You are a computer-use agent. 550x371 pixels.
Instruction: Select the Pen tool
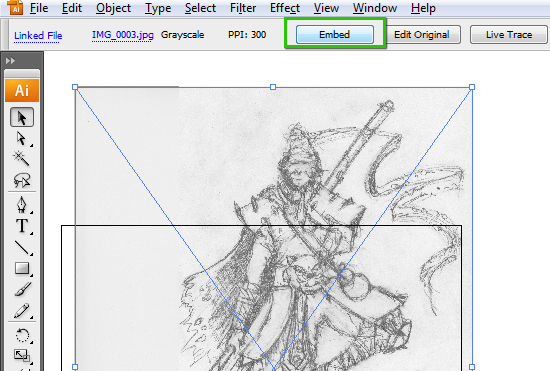tap(22, 205)
